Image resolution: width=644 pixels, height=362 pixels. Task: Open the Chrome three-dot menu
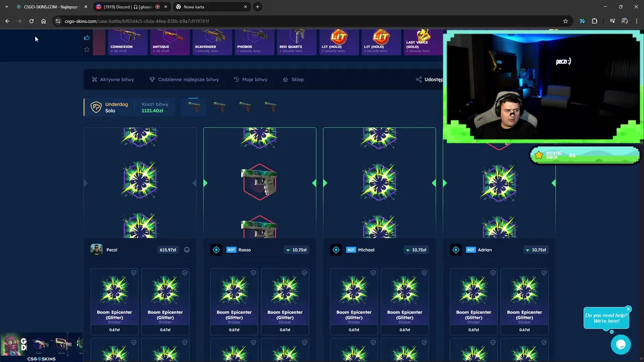point(636,21)
